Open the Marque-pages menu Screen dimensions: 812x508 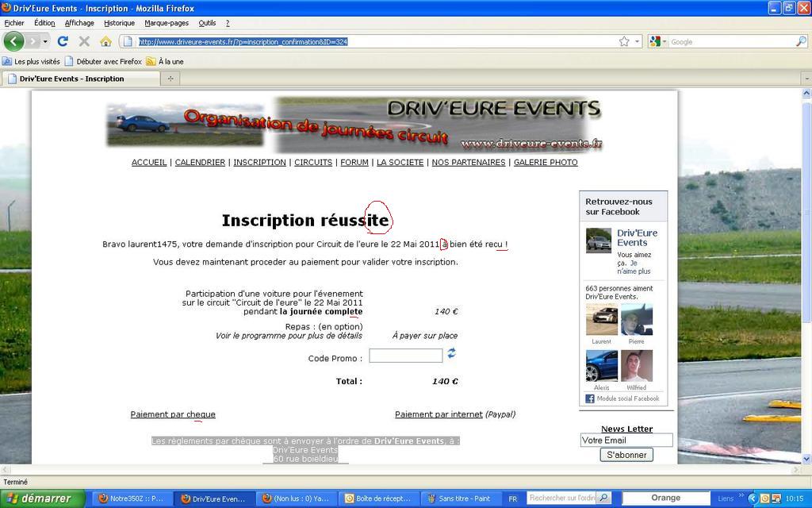(x=167, y=23)
